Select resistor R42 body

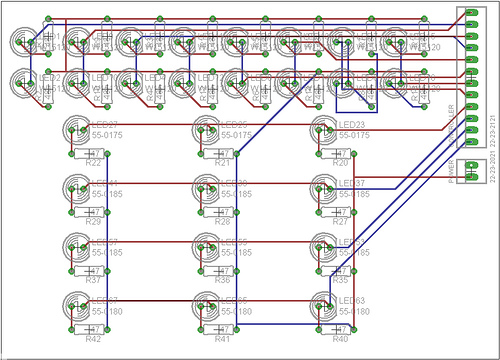click(89, 330)
